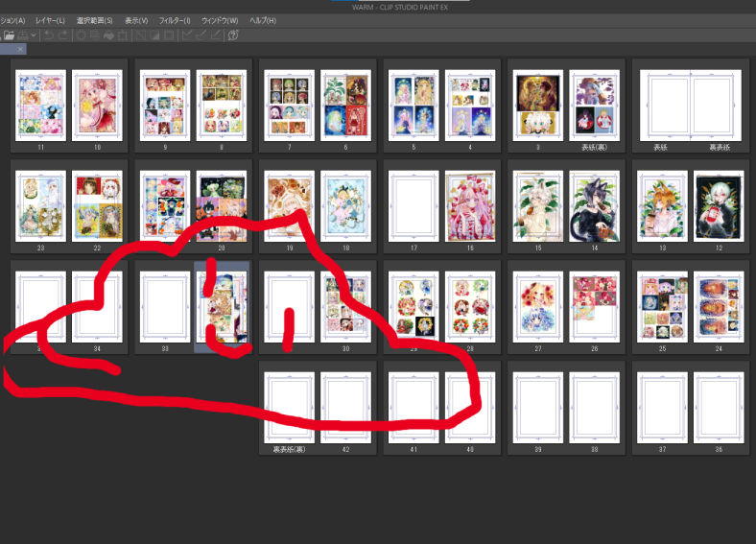The height and width of the screenshot is (544, 756).
Task: Select page 22 thumbnail
Action: (x=97, y=206)
